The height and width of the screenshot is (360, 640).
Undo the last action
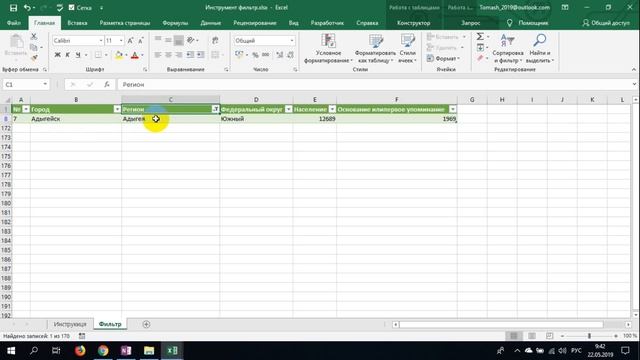point(27,8)
